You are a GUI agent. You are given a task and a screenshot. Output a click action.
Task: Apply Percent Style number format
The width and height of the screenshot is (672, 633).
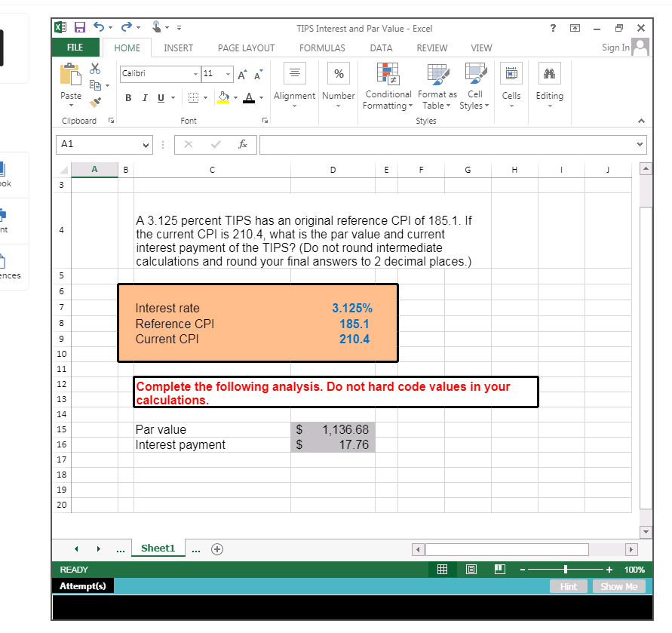[338, 73]
